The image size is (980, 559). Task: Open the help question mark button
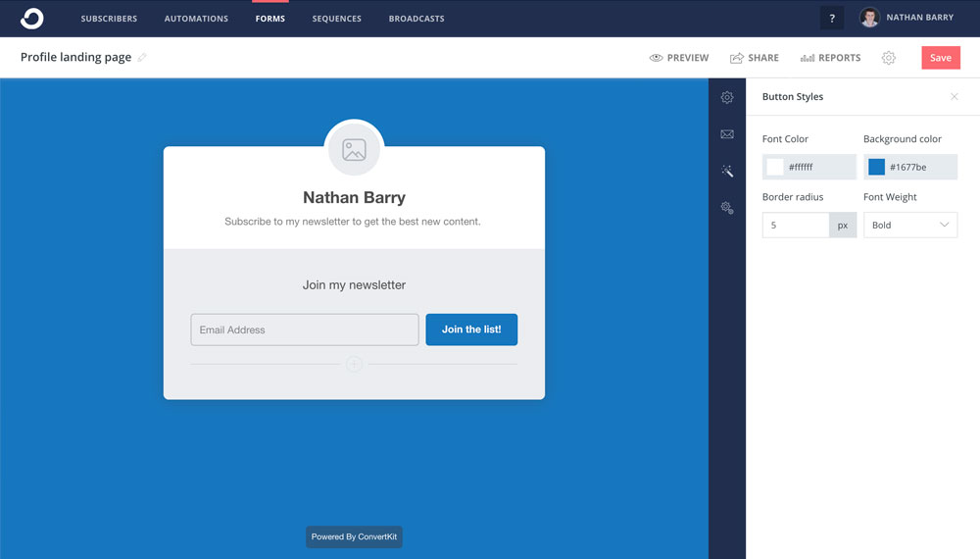click(x=832, y=18)
